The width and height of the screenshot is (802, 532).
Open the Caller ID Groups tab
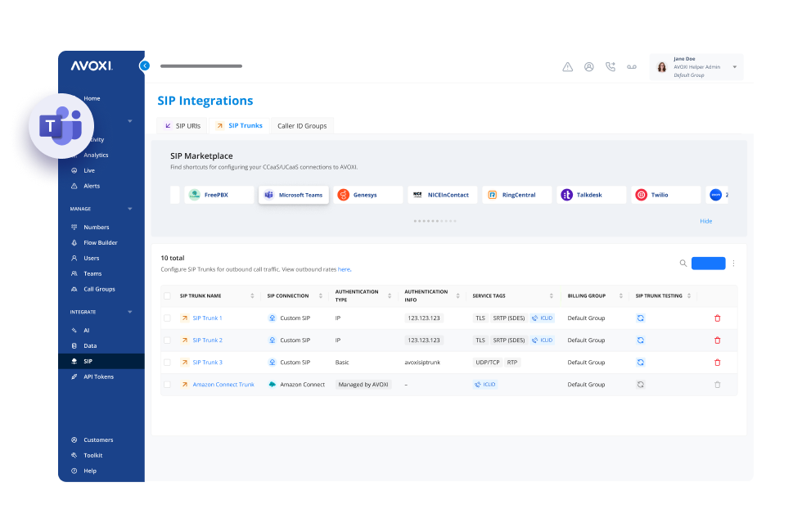(x=302, y=126)
